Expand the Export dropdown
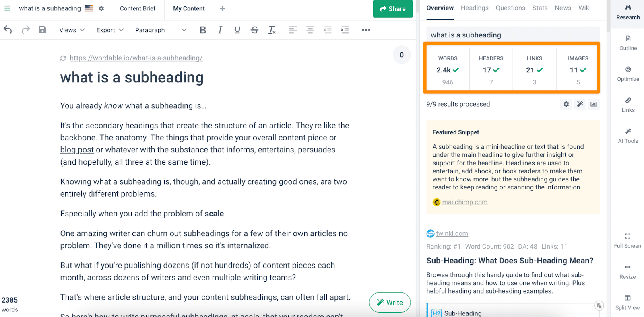This screenshot has width=644, height=317. (110, 30)
